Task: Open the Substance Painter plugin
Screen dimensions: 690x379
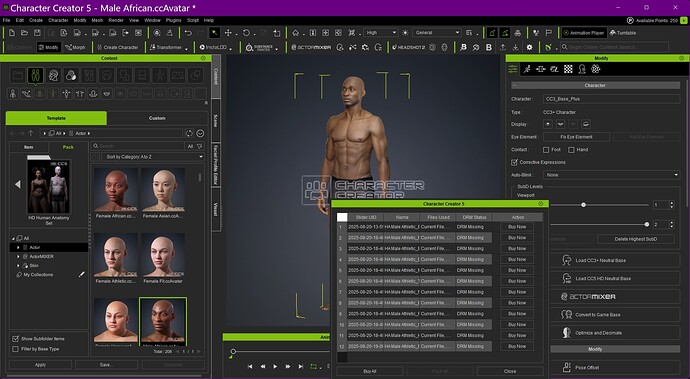Action: coord(259,47)
